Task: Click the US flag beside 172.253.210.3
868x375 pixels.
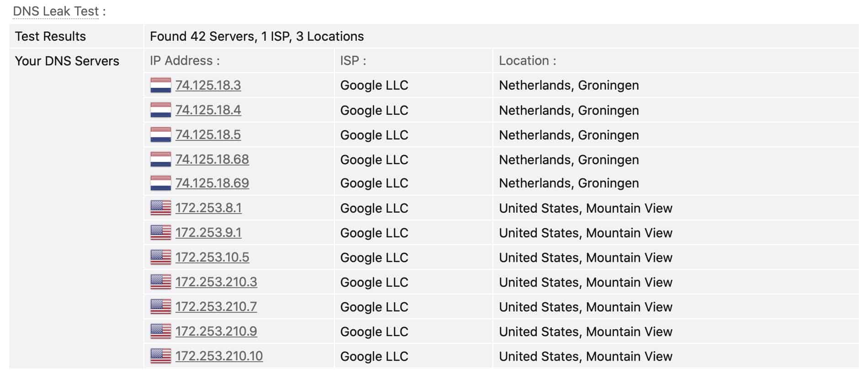Action: pyautogui.click(x=161, y=282)
